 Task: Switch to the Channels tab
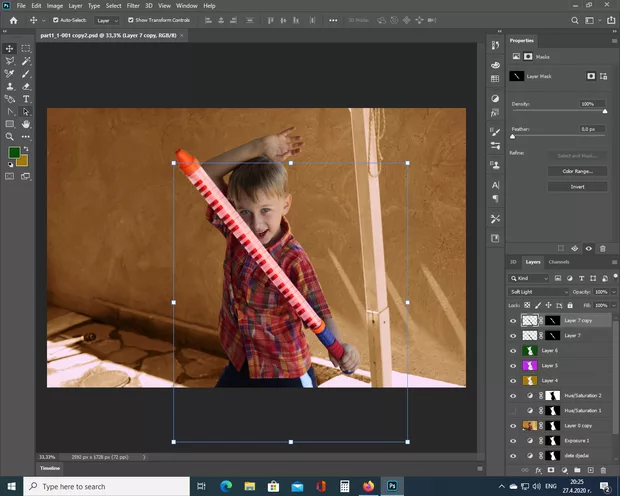[558, 262]
